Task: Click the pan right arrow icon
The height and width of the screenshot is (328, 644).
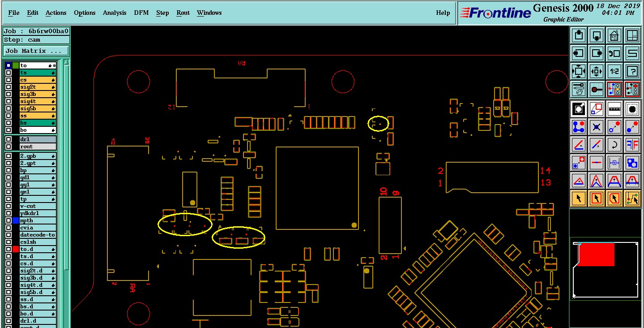Action: coord(597,53)
